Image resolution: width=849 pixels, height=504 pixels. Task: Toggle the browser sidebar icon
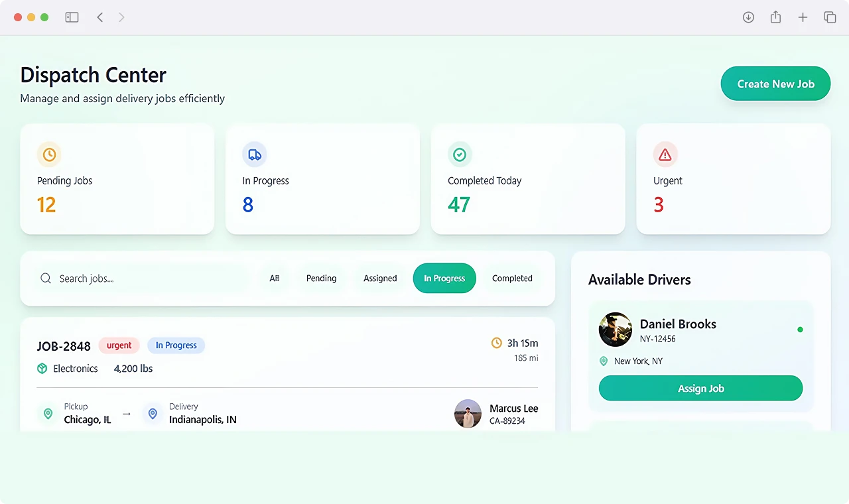[x=72, y=17]
